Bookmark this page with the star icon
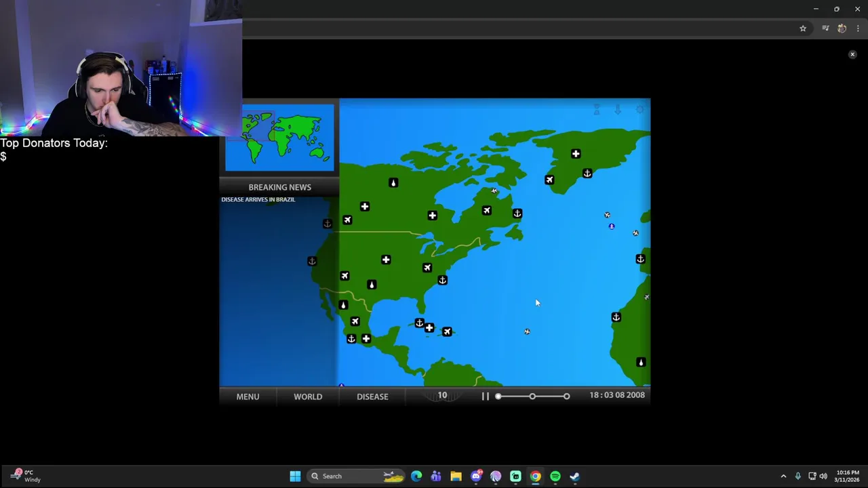The height and width of the screenshot is (488, 868). coord(803,28)
